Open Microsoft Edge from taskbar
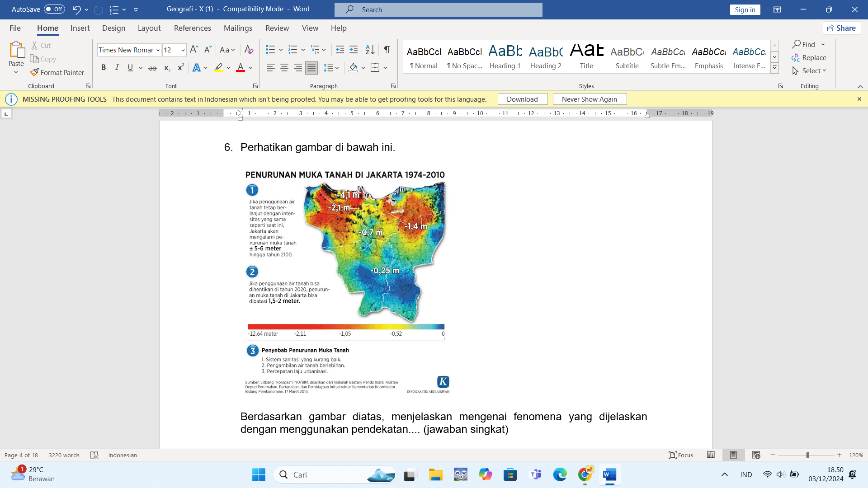Image resolution: width=868 pixels, height=488 pixels. (560, 474)
